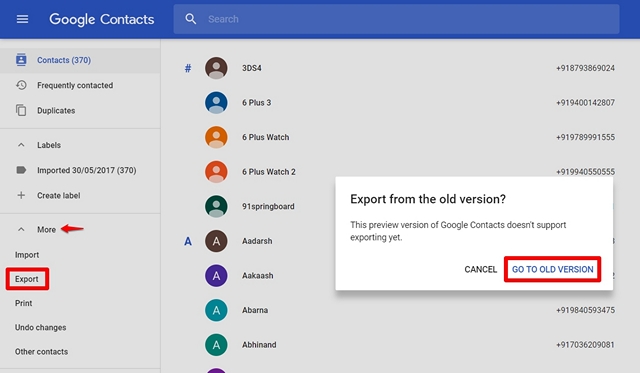Cancel the export dialog
Screen dimensions: 640x373
(x=480, y=269)
